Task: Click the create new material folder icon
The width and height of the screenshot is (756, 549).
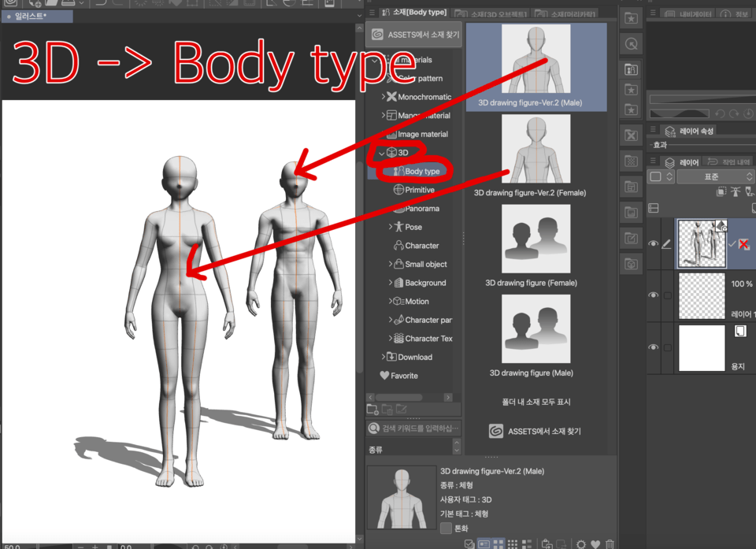Action: [372, 410]
